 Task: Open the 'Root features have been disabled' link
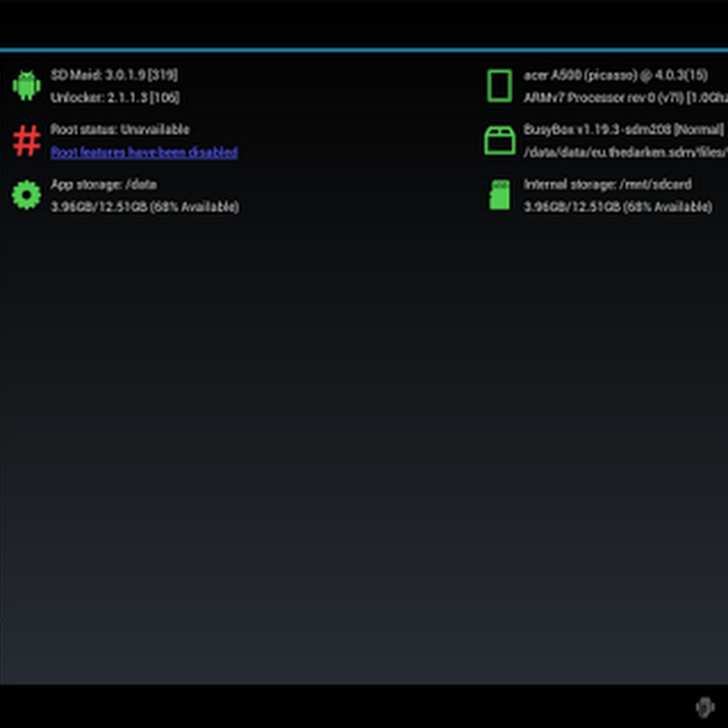(x=144, y=152)
